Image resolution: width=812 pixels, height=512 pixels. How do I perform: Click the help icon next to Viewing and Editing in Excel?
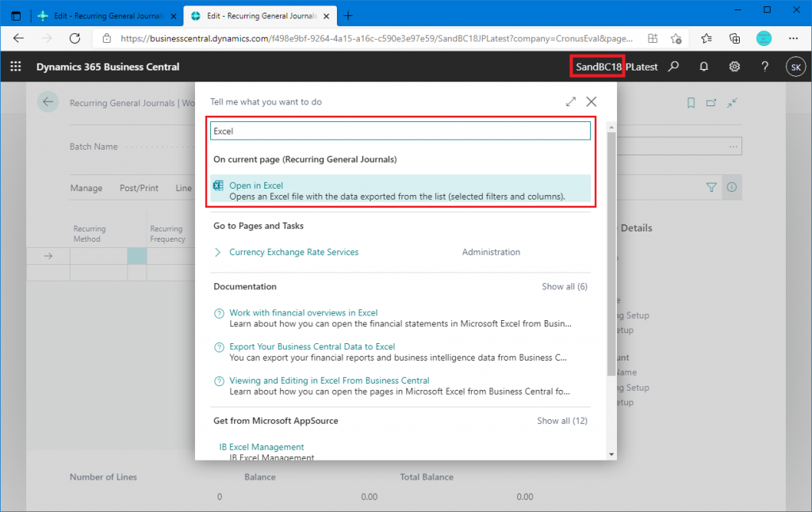click(219, 381)
